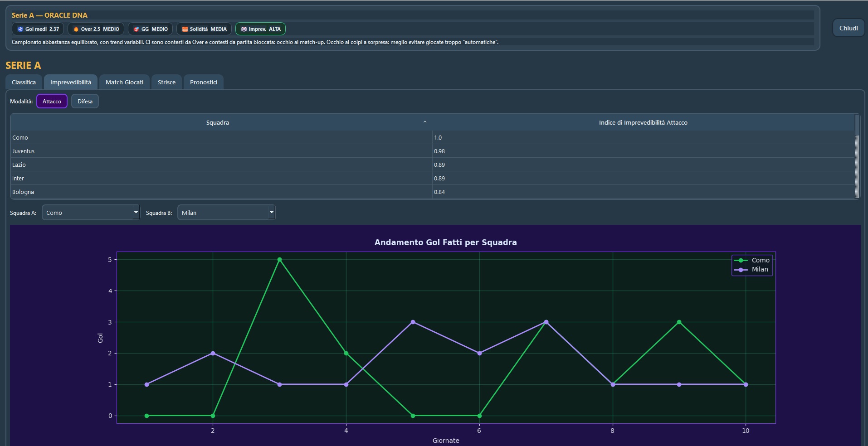Open the Gol medi 2.37 DNA badge
This screenshot has height=446, width=868.
tap(38, 29)
